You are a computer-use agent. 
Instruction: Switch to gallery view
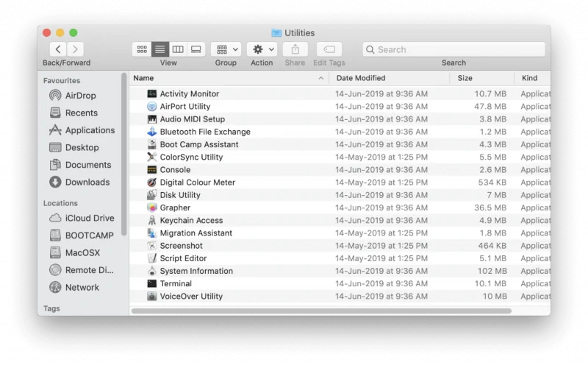tap(196, 49)
